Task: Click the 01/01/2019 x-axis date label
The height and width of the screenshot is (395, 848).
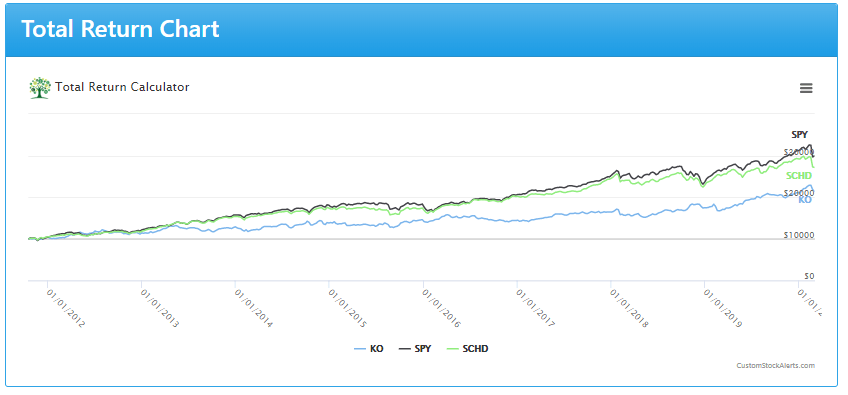Action: point(724,308)
